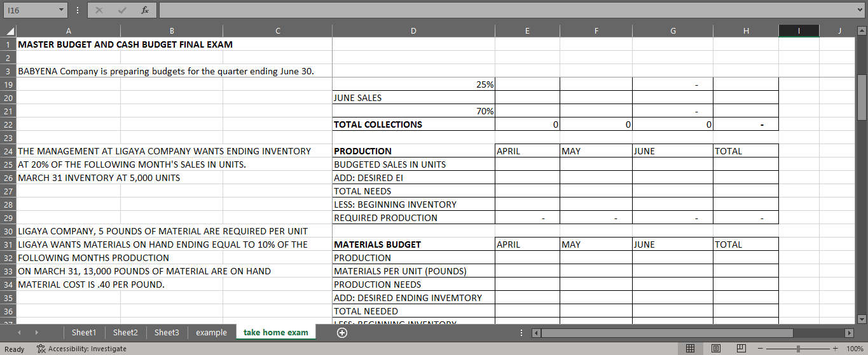Click the zoom out minus button

click(761, 349)
